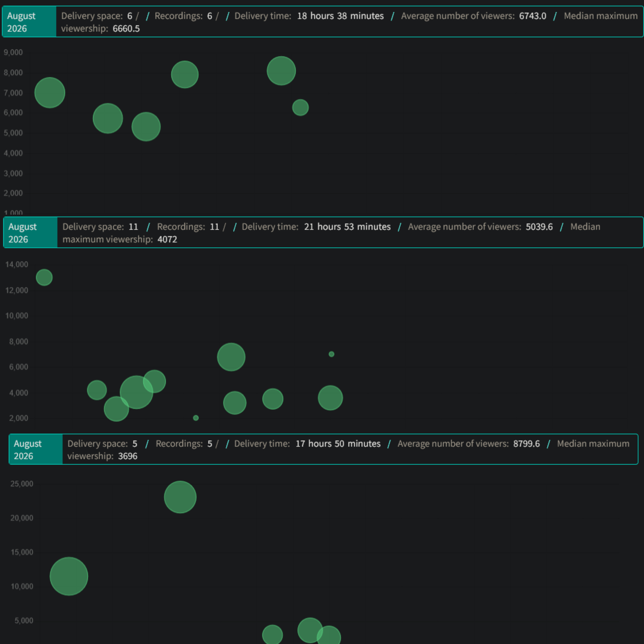
Task: Select the average viewers value 6743.0
Action: [533, 16]
